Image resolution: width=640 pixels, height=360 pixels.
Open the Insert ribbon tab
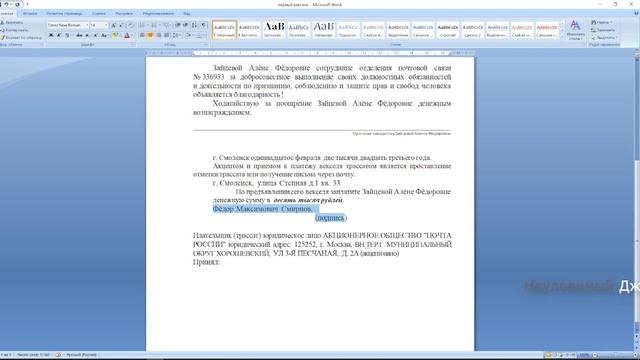point(30,13)
